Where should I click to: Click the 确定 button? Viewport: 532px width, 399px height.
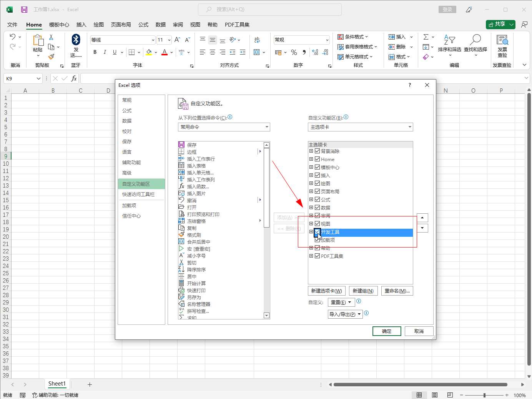pos(387,331)
